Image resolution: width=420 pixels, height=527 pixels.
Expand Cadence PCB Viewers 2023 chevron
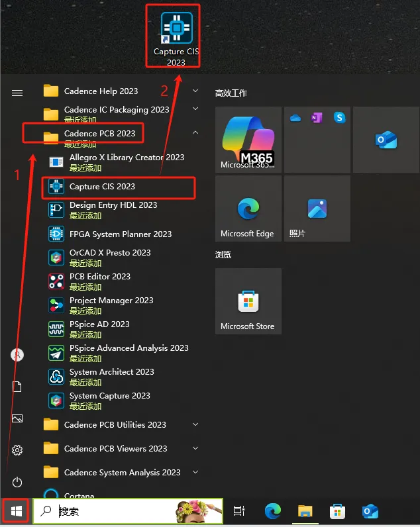coord(195,448)
